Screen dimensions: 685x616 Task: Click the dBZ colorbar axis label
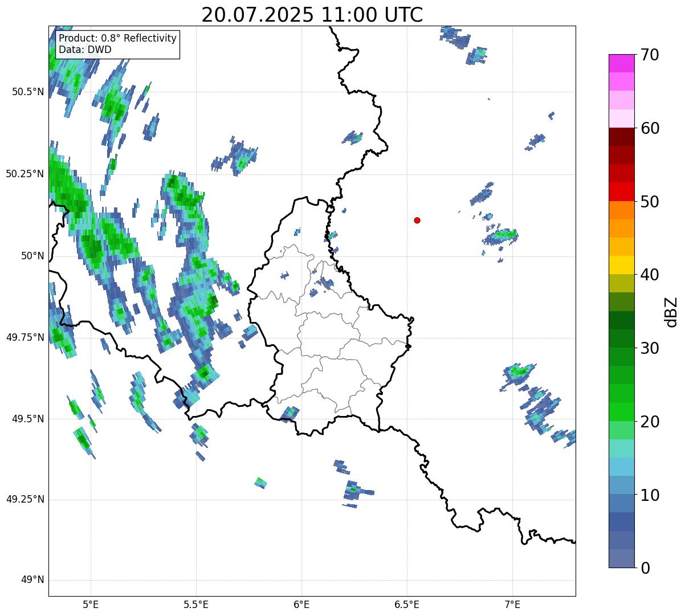point(671,312)
